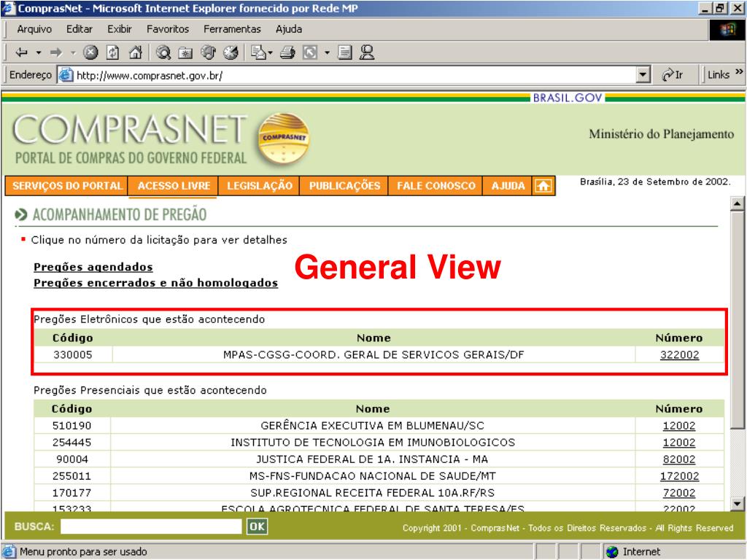Click the Ir (Go) button

pyautogui.click(x=672, y=75)
